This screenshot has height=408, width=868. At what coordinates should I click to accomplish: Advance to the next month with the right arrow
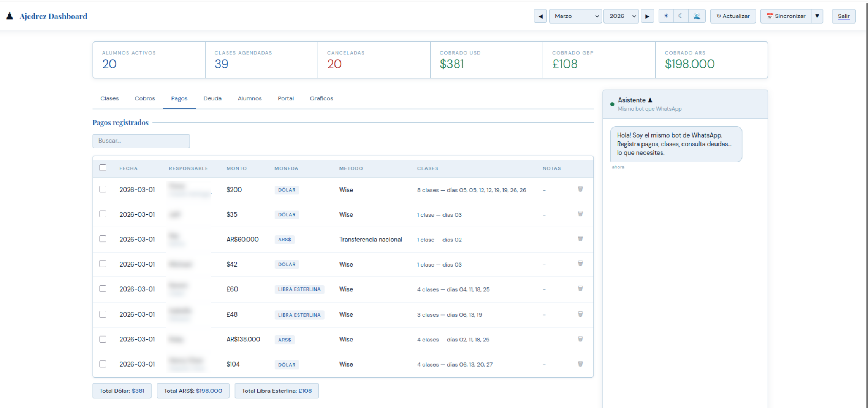(647, 16)
